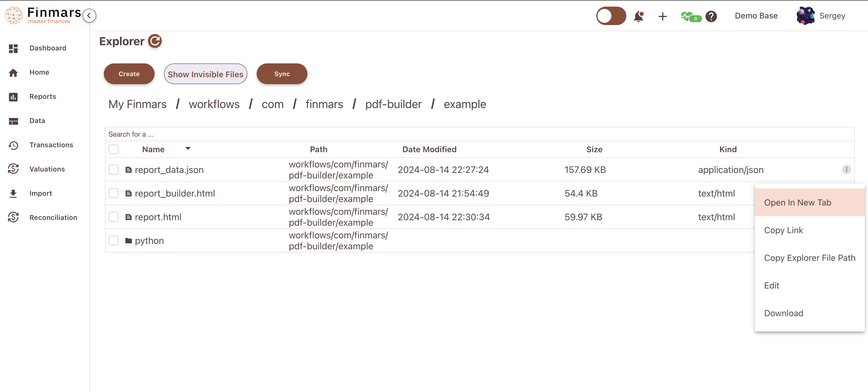
Task: Click the Transactions history icon
Action: coord(13,145)
